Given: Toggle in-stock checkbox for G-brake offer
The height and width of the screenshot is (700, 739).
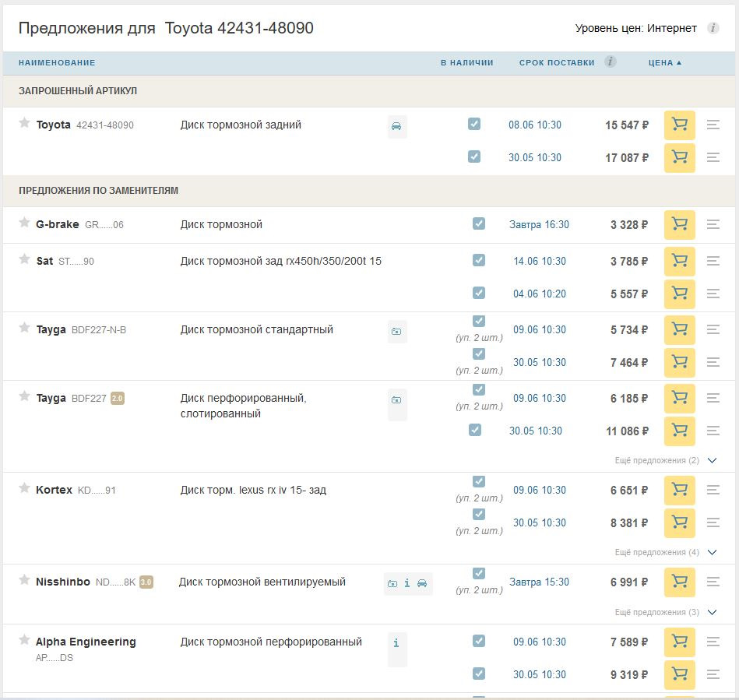Looking at the screenshot, I should point(479,223).
